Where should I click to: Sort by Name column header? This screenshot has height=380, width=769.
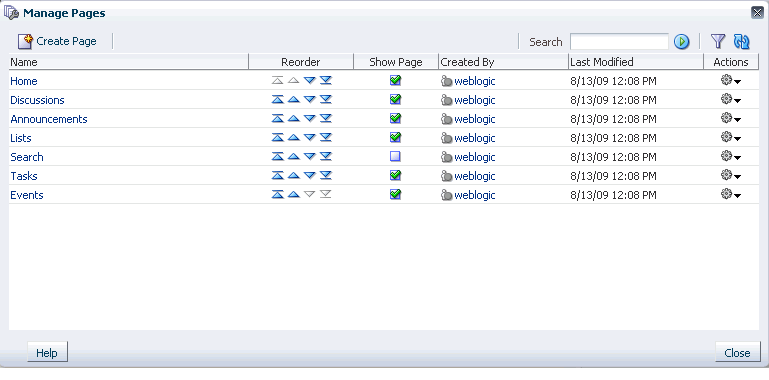pyautogui.click(x=128, y=62)
